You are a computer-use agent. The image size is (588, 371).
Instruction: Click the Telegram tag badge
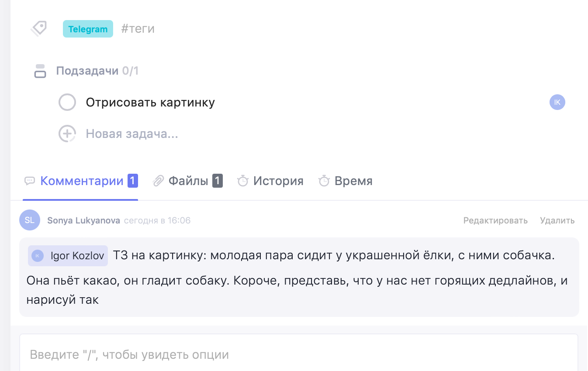(x=88, y=29)
